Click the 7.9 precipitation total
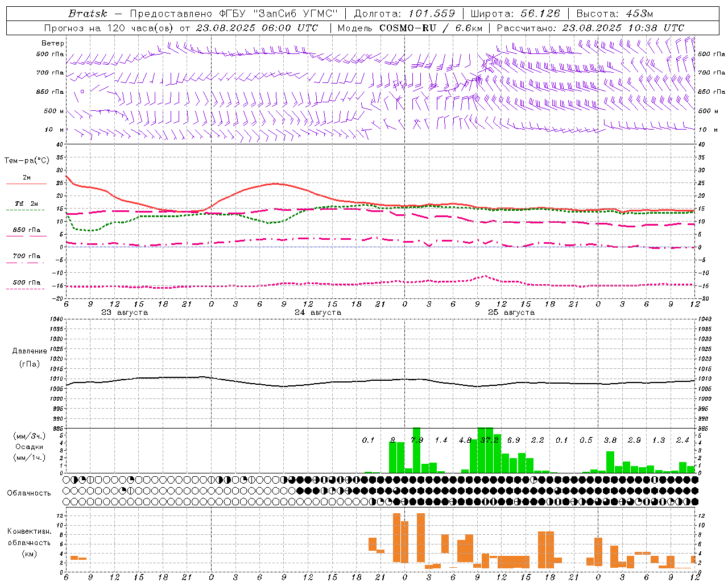The image size is (728, 582). click(x=417, y=440)
